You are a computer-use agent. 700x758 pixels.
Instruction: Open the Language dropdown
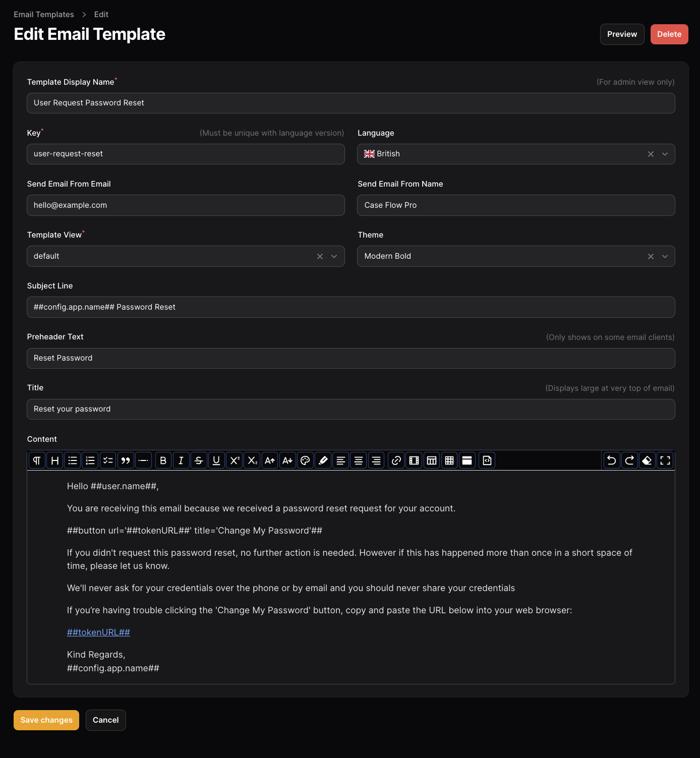[665, 154]
